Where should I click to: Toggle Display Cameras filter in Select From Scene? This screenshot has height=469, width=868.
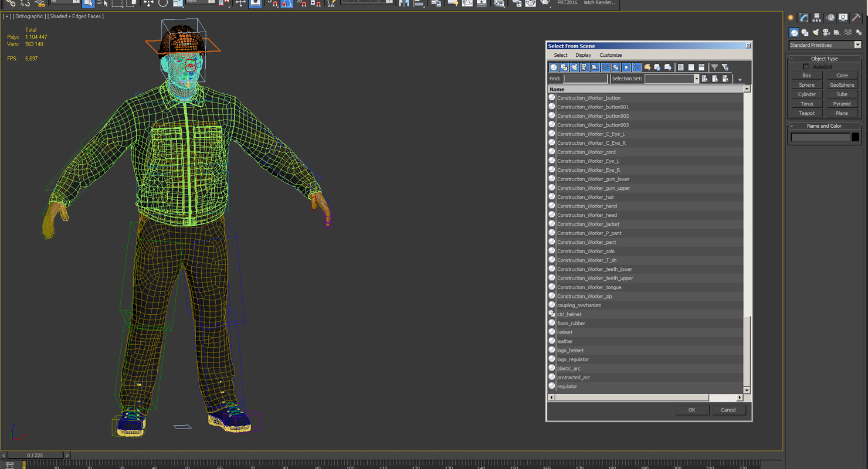click(x=585, y=67)
